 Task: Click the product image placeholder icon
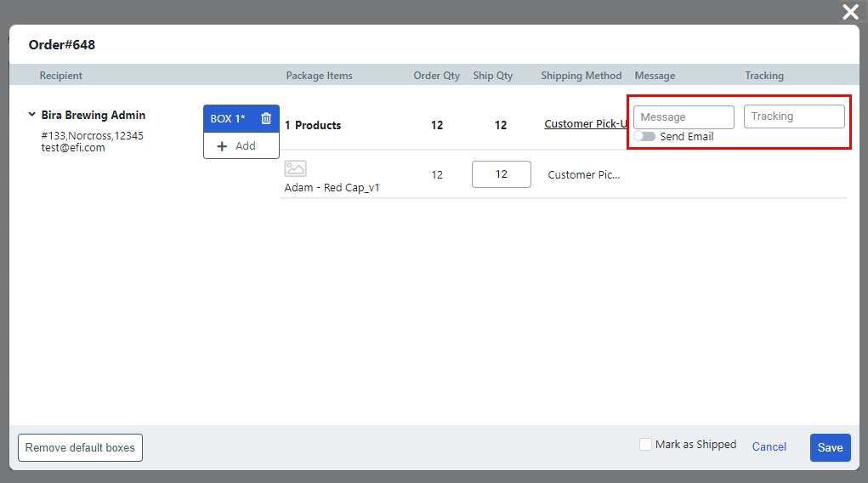[x=295, y=168]
